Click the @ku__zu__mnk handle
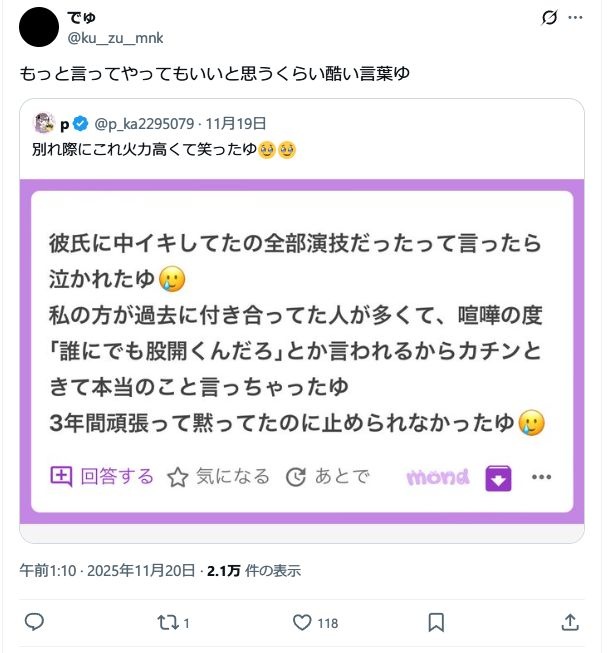Viewport: 608px width, 653px height. [x=115, y=38]
